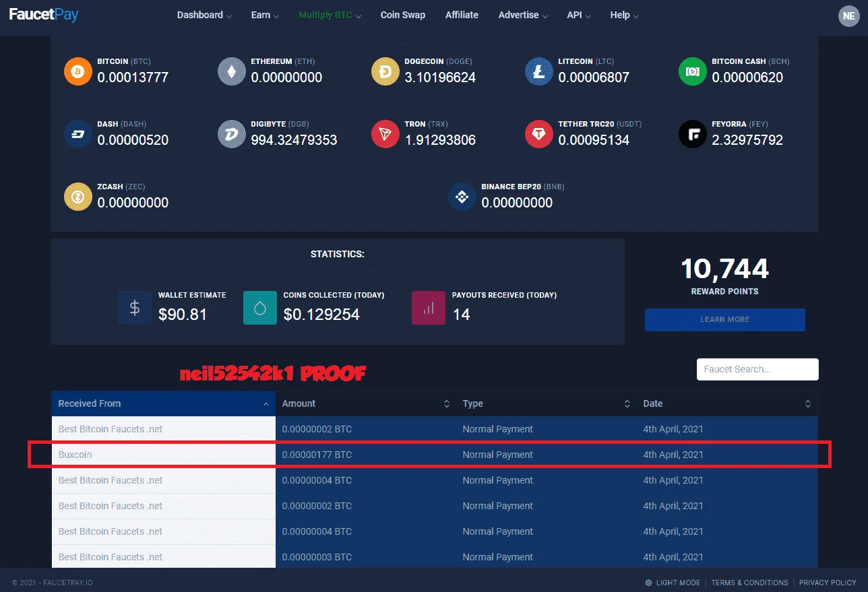This screenshot has width=868, height=592.
Task: Click the $0.129254 coins collected value
Action: [x=321, y=315]
